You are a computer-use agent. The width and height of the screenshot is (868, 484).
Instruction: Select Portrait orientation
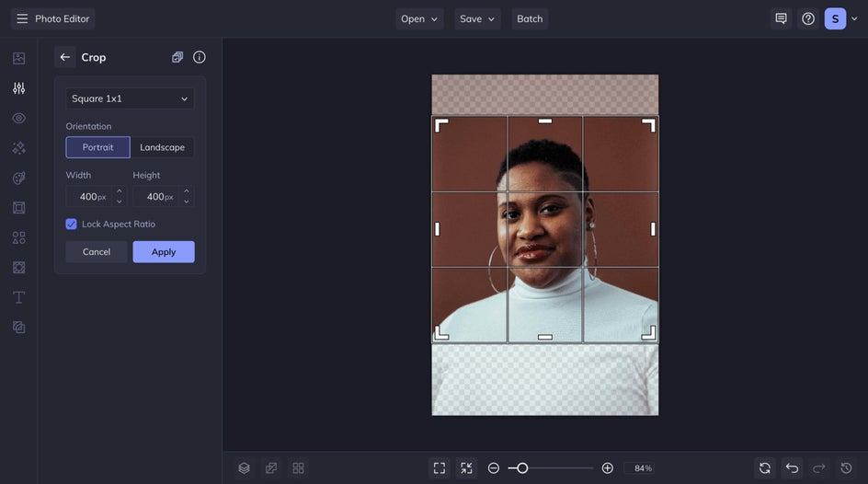(x=98, y=147)
